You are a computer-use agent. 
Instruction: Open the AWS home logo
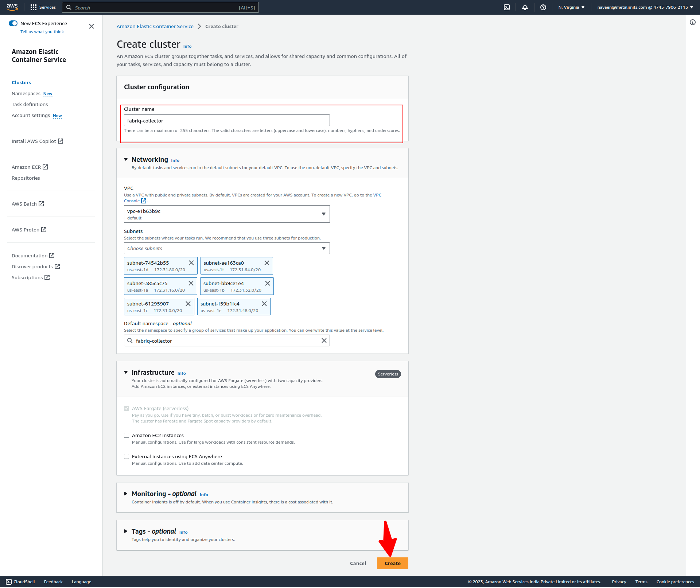tap(12, 7)
